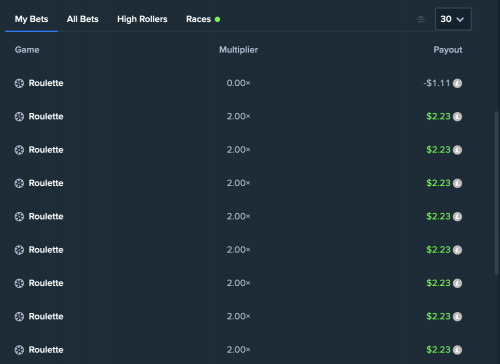Toggle ghost mode incognito icon

pyautogui.click(x=421, y=20)
